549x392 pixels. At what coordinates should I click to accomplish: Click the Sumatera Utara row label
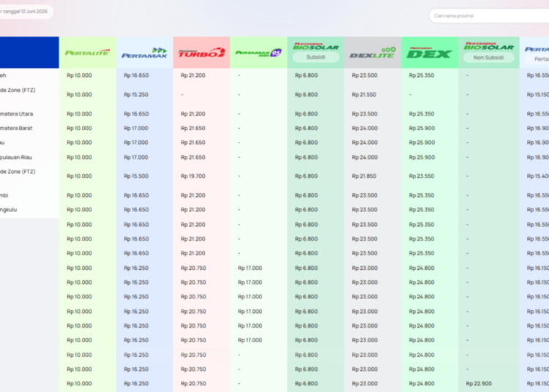click(16, 113)
